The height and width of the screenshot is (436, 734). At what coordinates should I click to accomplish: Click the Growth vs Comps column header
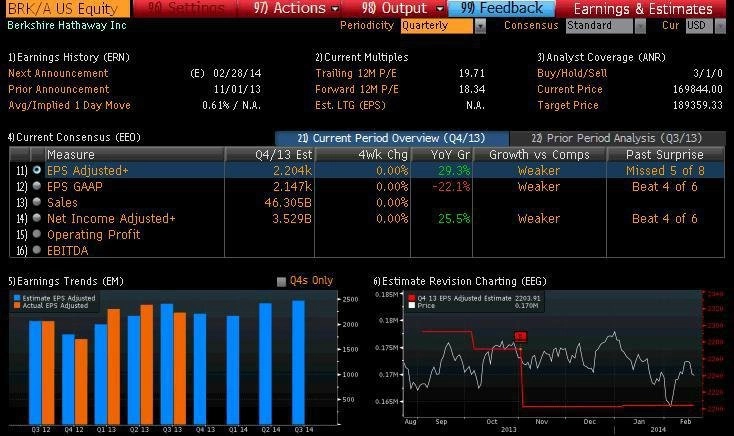(x=539, y=155)
